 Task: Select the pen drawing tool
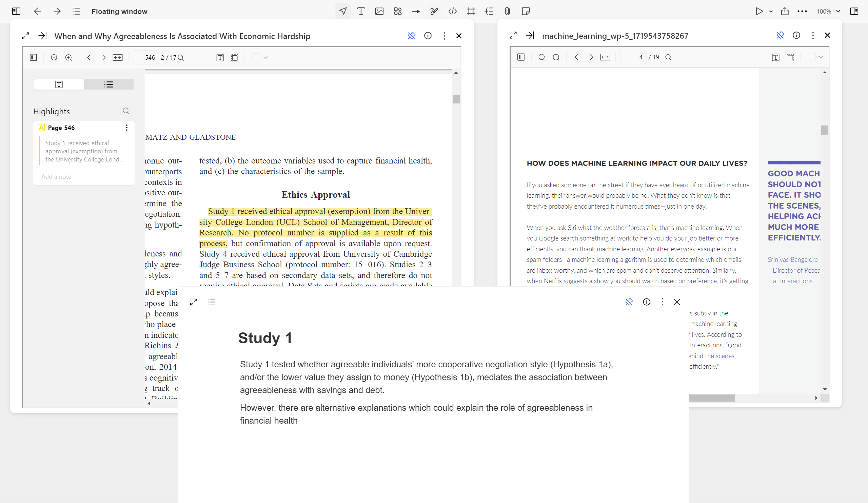pos(434,12)
